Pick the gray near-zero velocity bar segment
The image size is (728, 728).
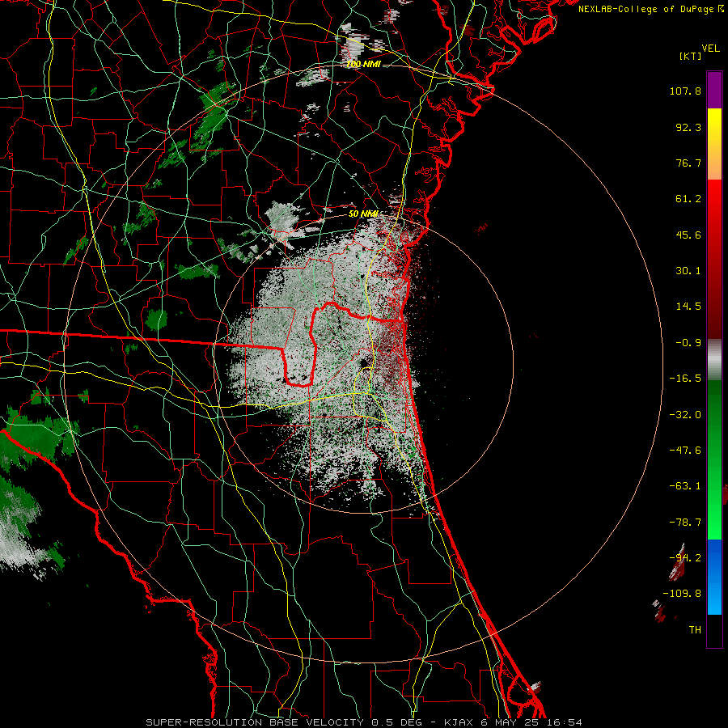714,359
